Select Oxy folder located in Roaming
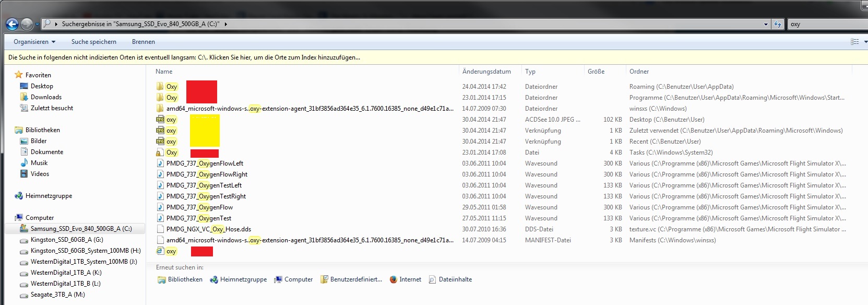The height and width of the screenshot is (305, 868). tap(172, 87)
